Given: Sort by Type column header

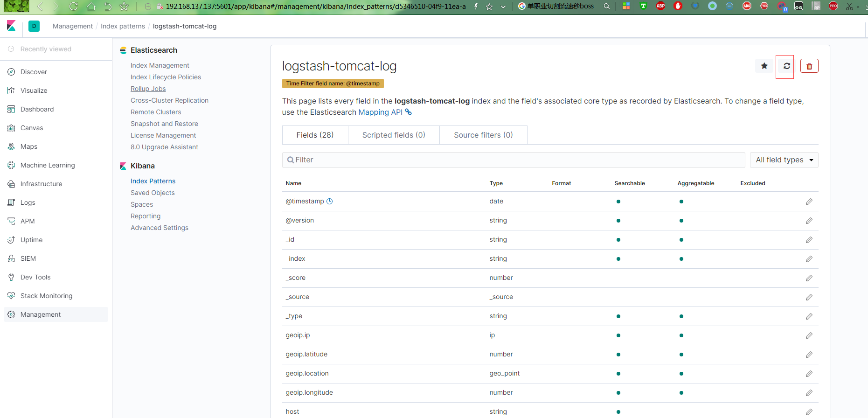Looking at the screenshot, I should 496,183.
